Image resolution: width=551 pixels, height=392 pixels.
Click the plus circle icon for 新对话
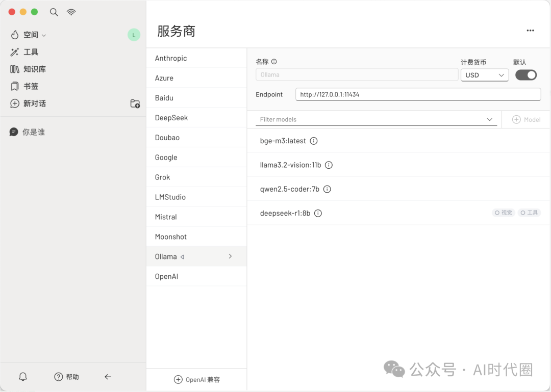tap(15, 103)
